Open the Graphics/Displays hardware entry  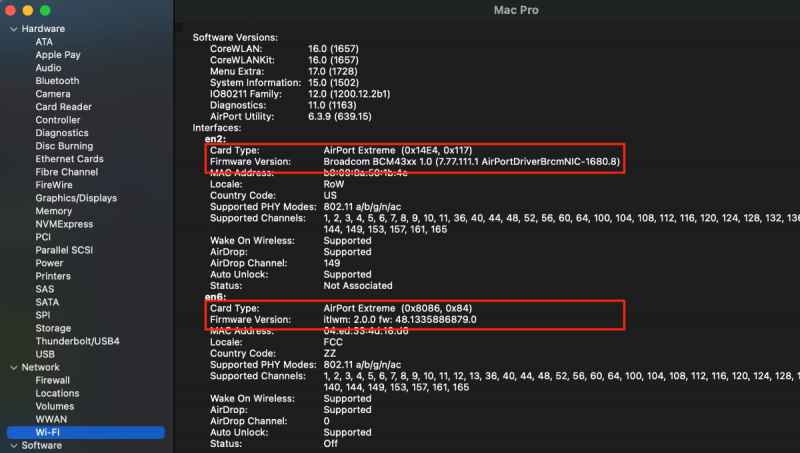coord(76,198)
